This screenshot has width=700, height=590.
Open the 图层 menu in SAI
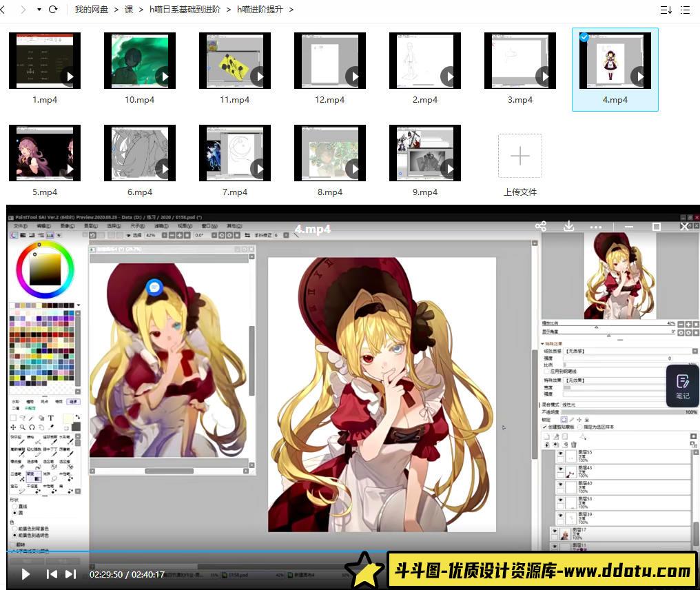click(x=91, y=226)
